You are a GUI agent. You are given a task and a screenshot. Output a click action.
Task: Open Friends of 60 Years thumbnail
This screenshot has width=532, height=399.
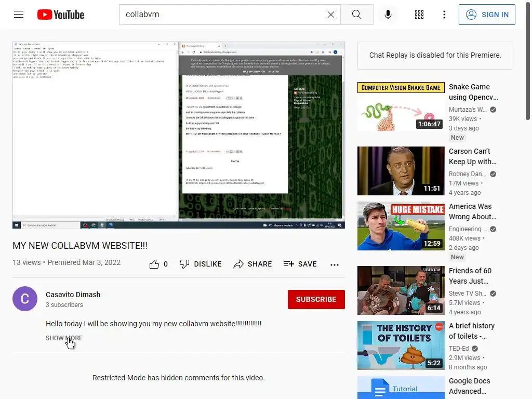(401, 290)
